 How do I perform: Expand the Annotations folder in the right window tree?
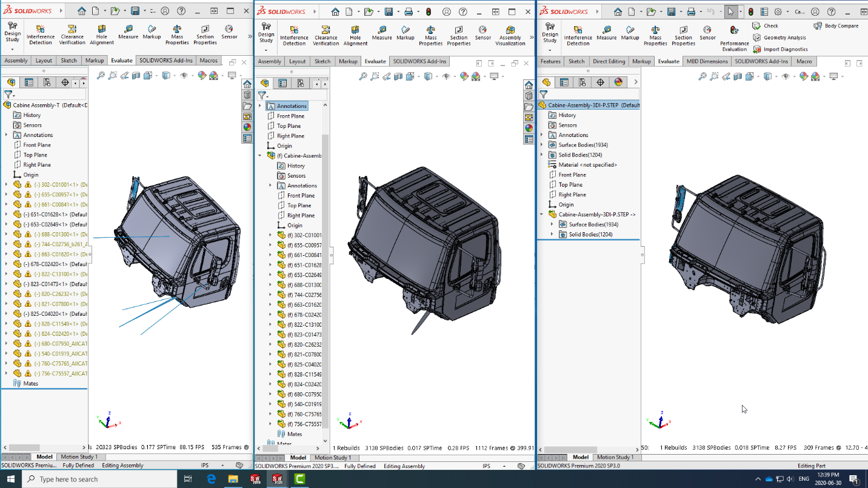click(542, 135)
